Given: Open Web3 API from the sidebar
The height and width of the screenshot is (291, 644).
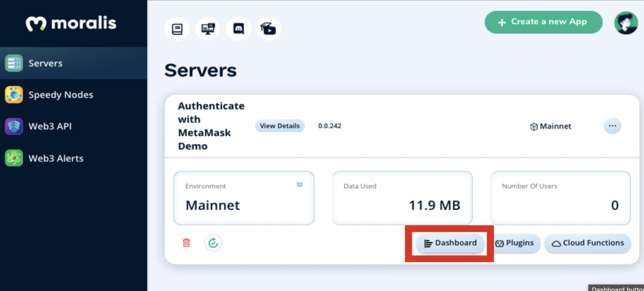Looking at the screenshot, I should coord(50,126).
